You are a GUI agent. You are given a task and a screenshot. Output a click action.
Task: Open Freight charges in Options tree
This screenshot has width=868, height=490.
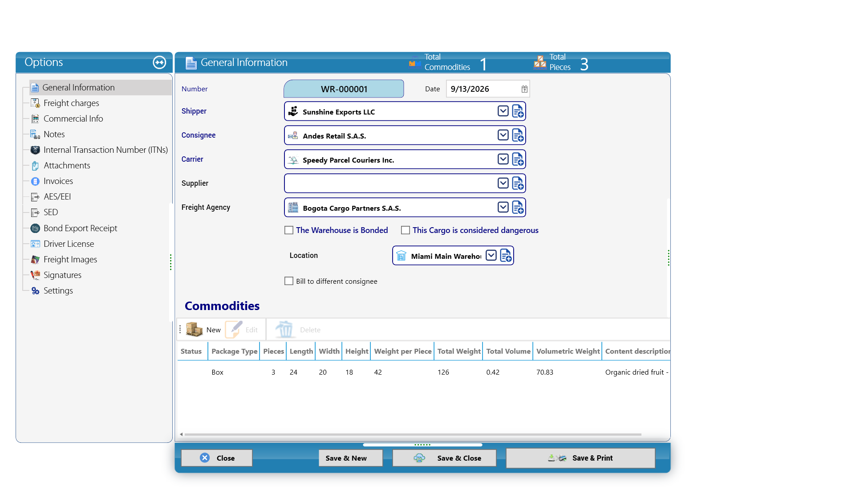71,103
